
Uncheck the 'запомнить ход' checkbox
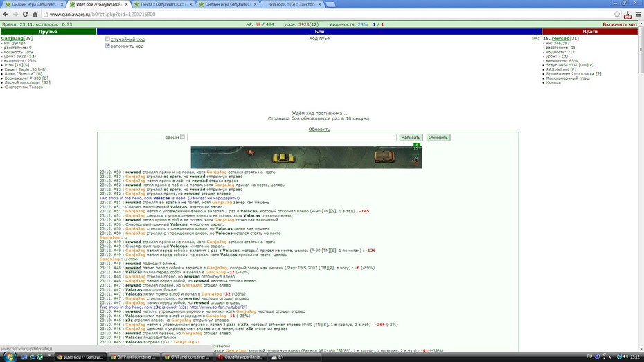click(x=107, y=46)
